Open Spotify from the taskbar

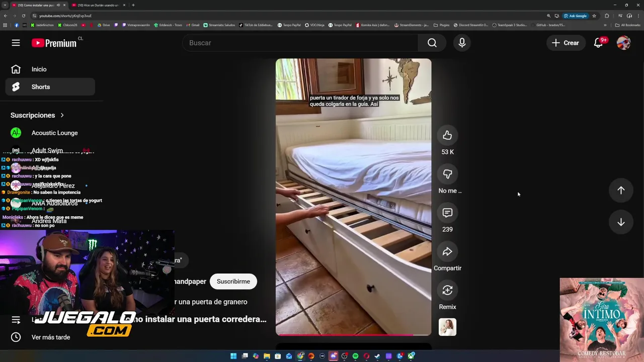click(355, 356)
